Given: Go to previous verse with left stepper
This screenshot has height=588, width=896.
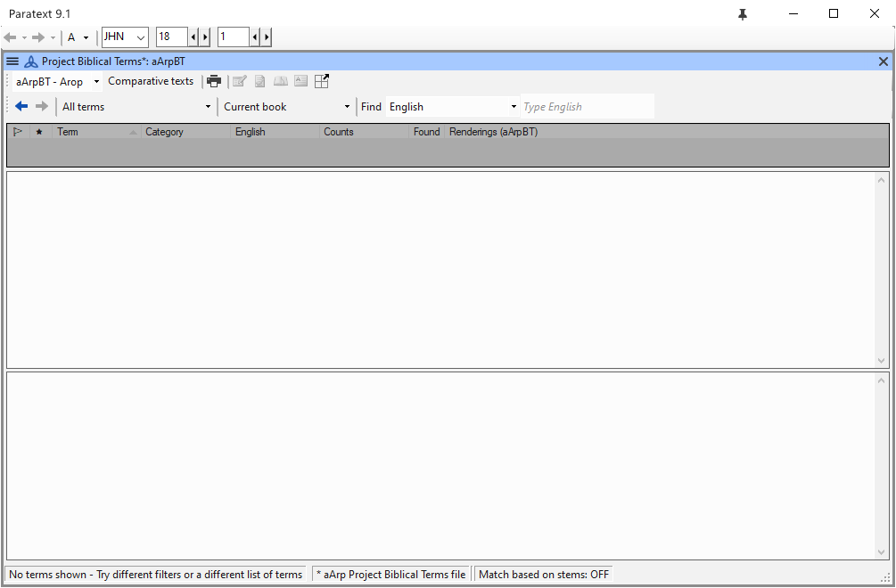Looking at the screenshot, I should 255,37.
